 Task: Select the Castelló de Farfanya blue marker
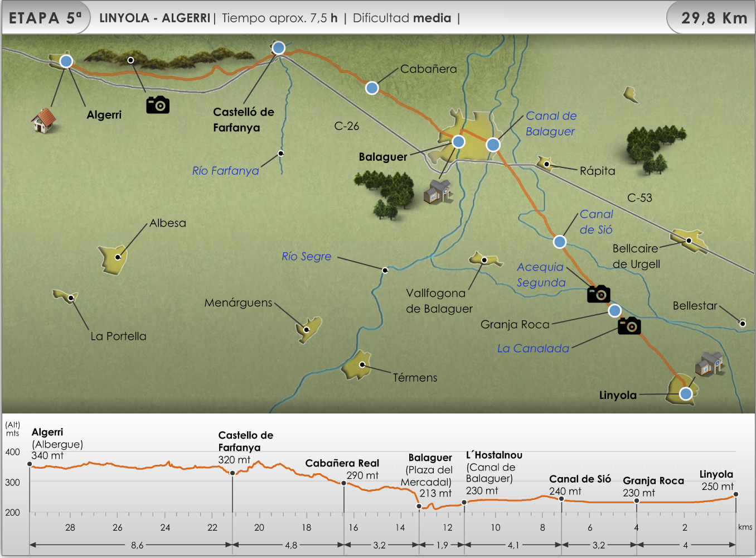point(278,48)
